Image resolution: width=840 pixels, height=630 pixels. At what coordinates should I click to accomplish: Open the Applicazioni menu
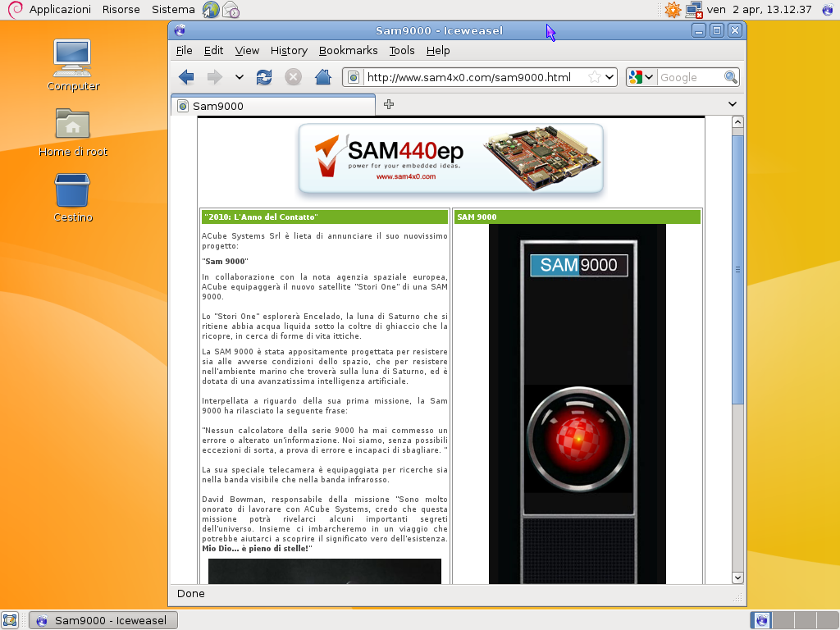pos(59,9)
